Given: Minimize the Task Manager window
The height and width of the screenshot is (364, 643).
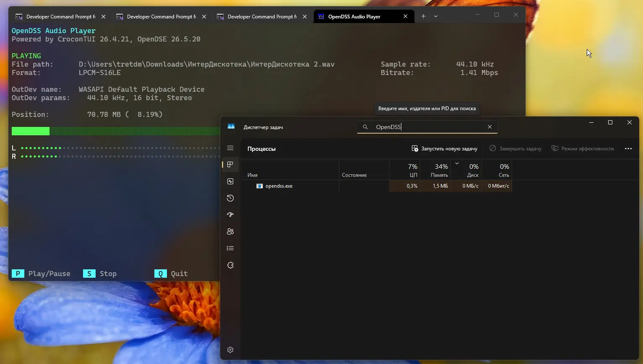Looking at the screenshot, I should point(591,122).
